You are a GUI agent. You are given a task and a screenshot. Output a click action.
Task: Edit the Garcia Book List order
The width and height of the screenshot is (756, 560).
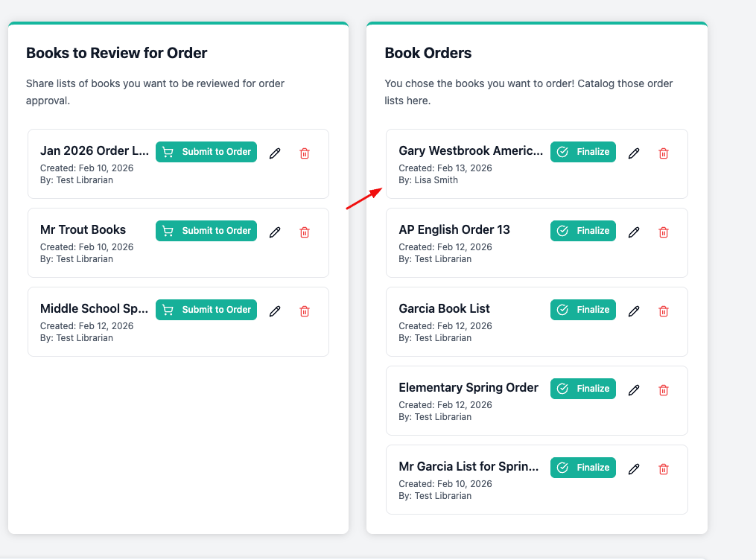point(634,311)
